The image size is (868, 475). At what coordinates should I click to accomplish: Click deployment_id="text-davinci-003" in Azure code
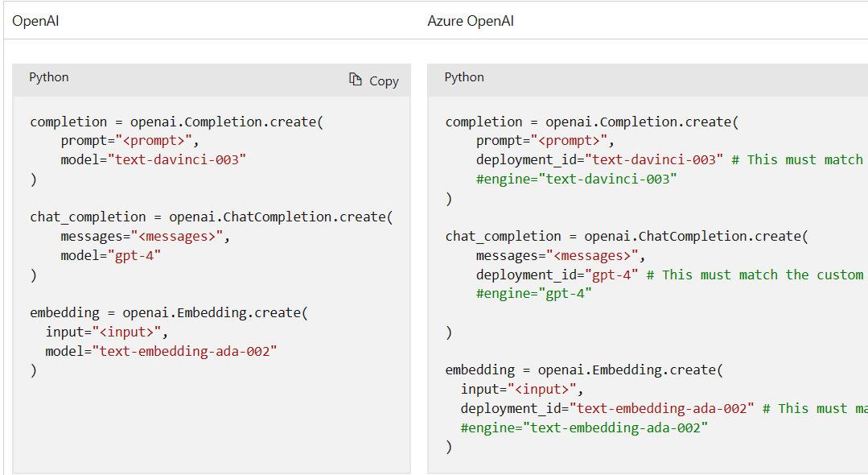pos(599,159)
